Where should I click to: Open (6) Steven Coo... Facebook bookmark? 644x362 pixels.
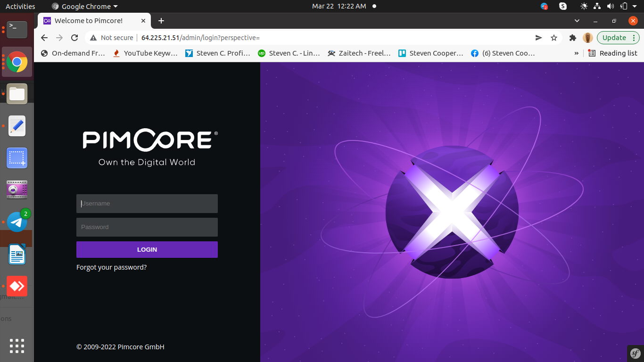tap(504, 53)
